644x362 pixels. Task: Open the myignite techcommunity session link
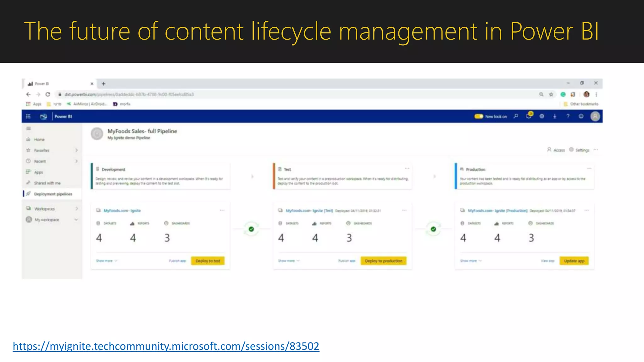point(166,346)
